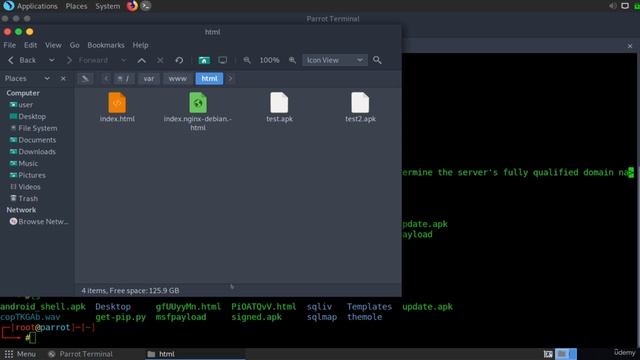Toggle the location entry edit icon
Image resolution: width=640 pixels, height=360 pixels.
(x=85, y=78)
